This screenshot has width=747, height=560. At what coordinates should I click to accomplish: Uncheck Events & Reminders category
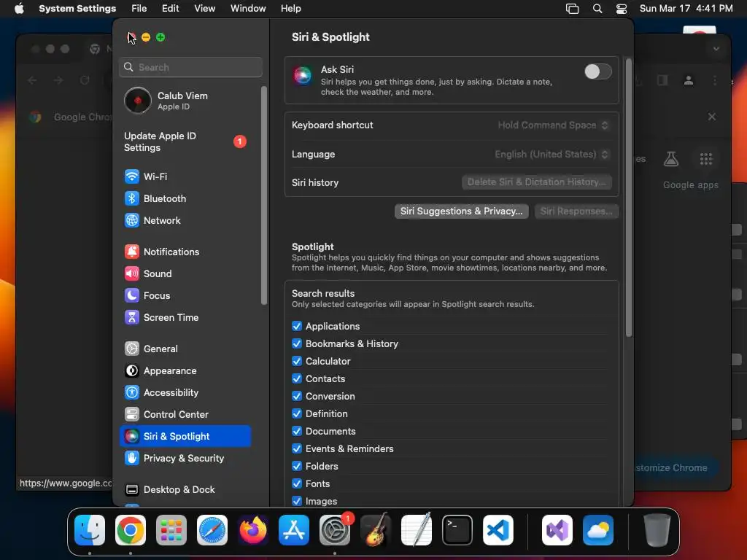(x=297, y=448)
